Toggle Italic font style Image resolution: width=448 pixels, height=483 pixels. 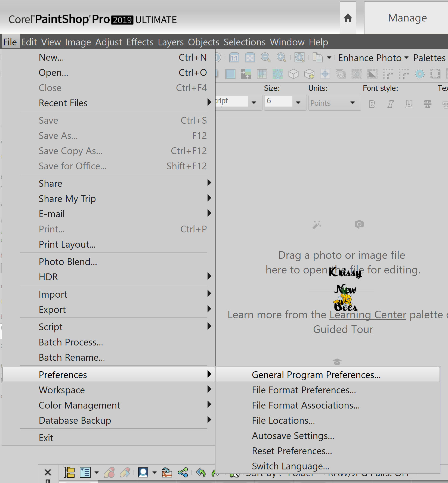point(391,104)
